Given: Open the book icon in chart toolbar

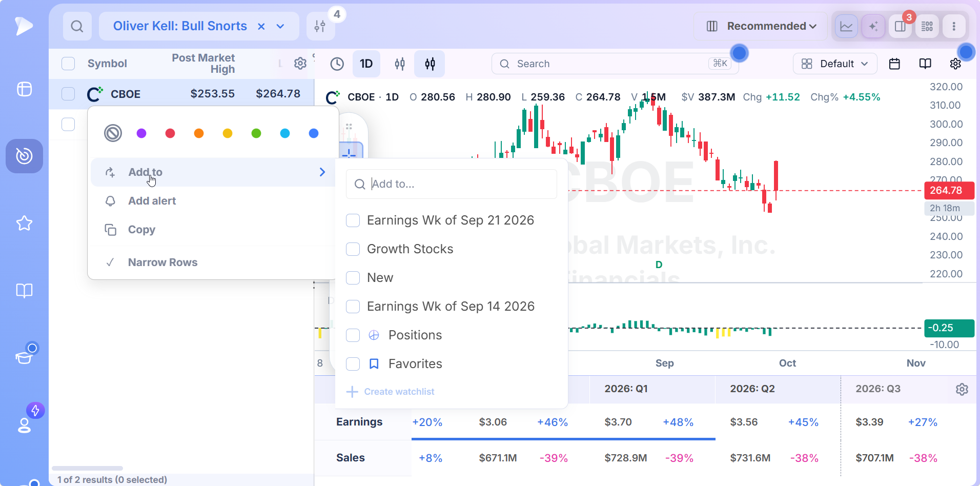Looking at the screenshot, I should click(925, 64).
